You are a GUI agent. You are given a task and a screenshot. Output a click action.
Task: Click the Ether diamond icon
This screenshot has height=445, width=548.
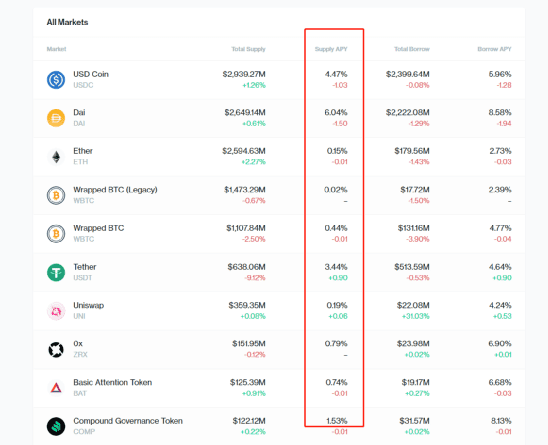tap(56, 157)
